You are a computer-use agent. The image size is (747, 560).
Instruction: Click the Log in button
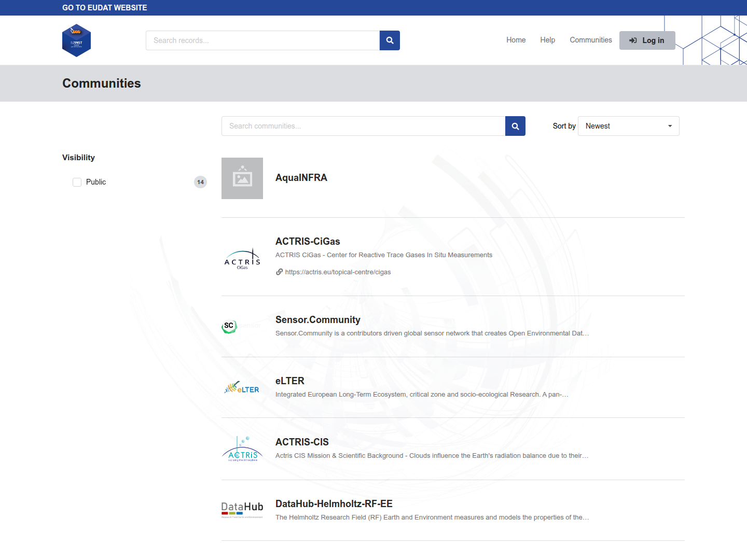[647, 40]
